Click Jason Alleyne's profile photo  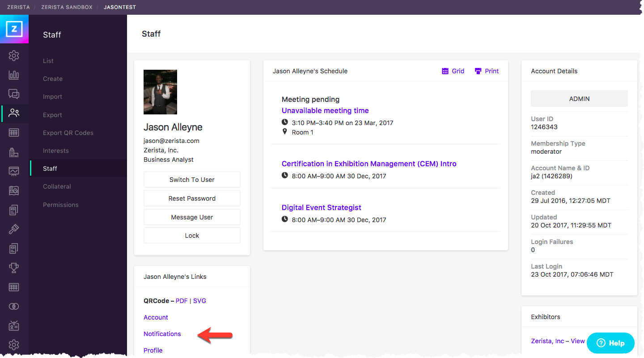[x=160, y=92]
